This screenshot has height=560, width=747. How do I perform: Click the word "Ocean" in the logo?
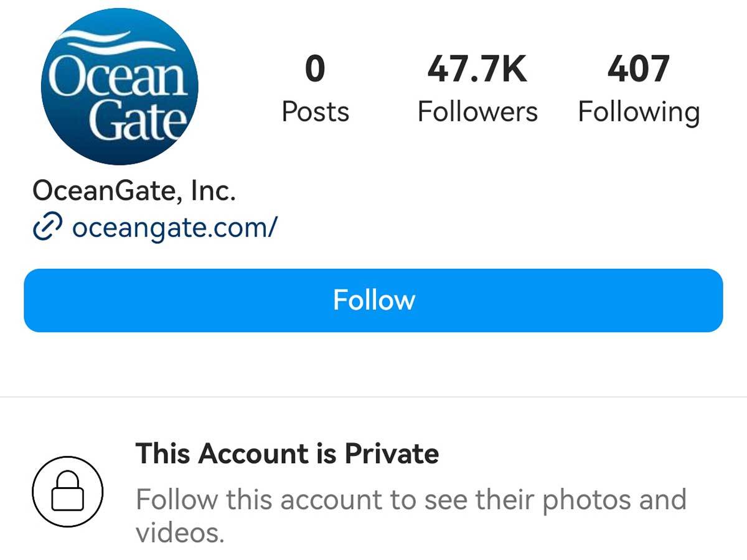pyautogui.click(x=118, y=76)
